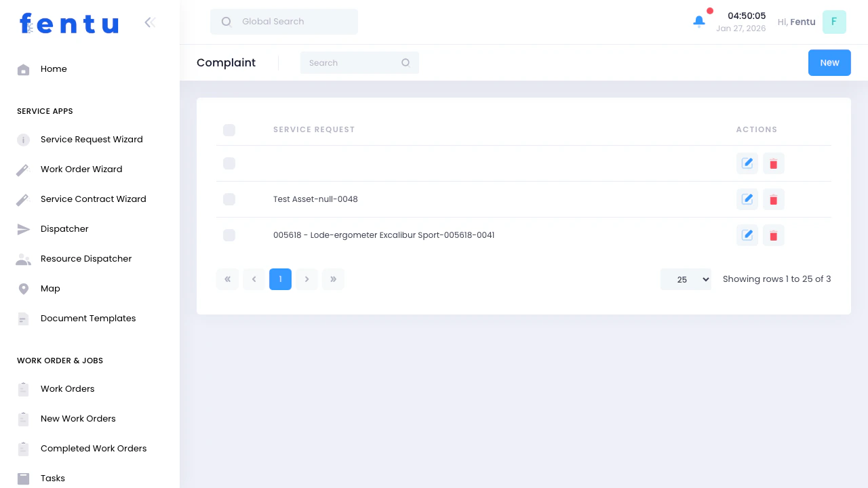Go to the Home page

(x=54, y=68)
